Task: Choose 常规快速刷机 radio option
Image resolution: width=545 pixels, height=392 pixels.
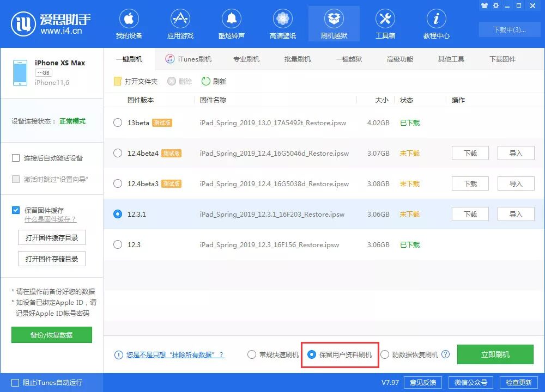Action: 252,354
